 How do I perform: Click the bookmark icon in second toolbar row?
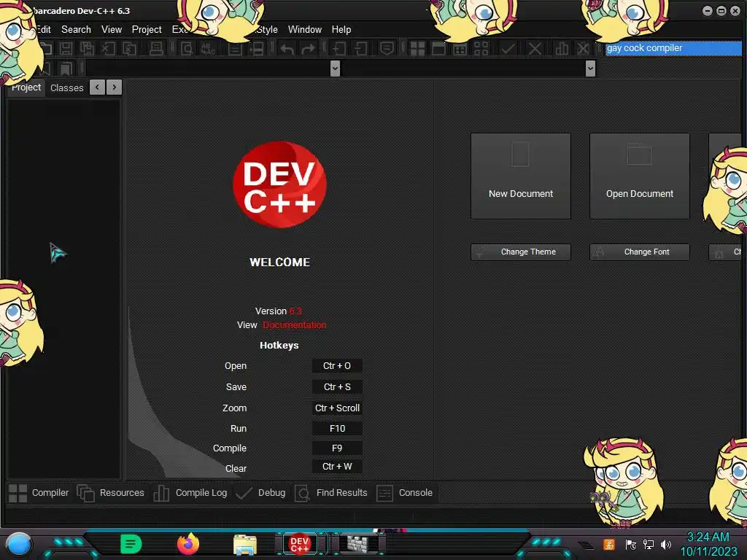tap(66, 69)
